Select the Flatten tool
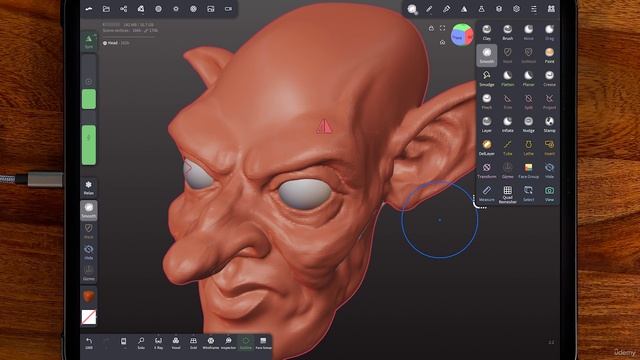The image size is (640, 360). tap(507, 78)
